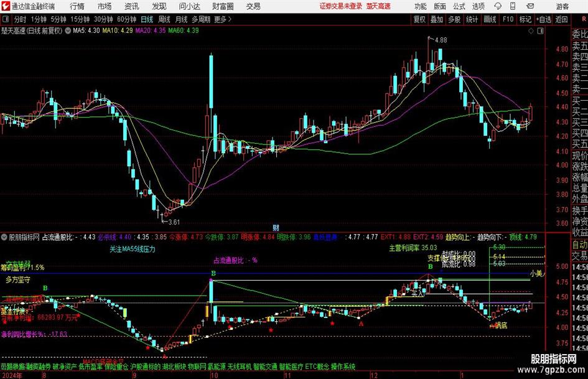588x379 pixels.
Task: Open the 公式 menu
Action: 459,6
